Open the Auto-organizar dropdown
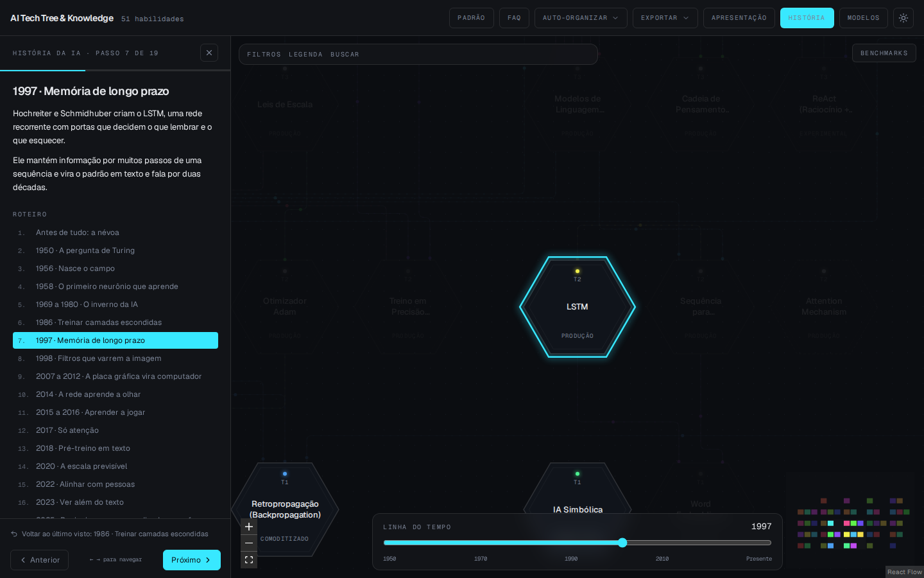 tap(581, 18)
